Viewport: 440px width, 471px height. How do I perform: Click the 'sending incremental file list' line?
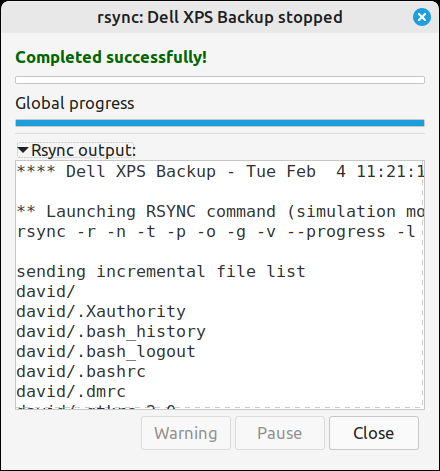(161, 271)
